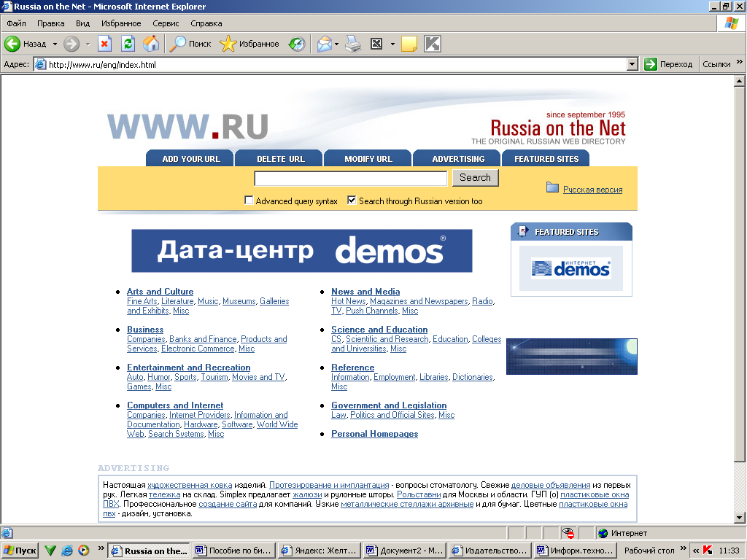Go back with the Назад arrow button

26,44
